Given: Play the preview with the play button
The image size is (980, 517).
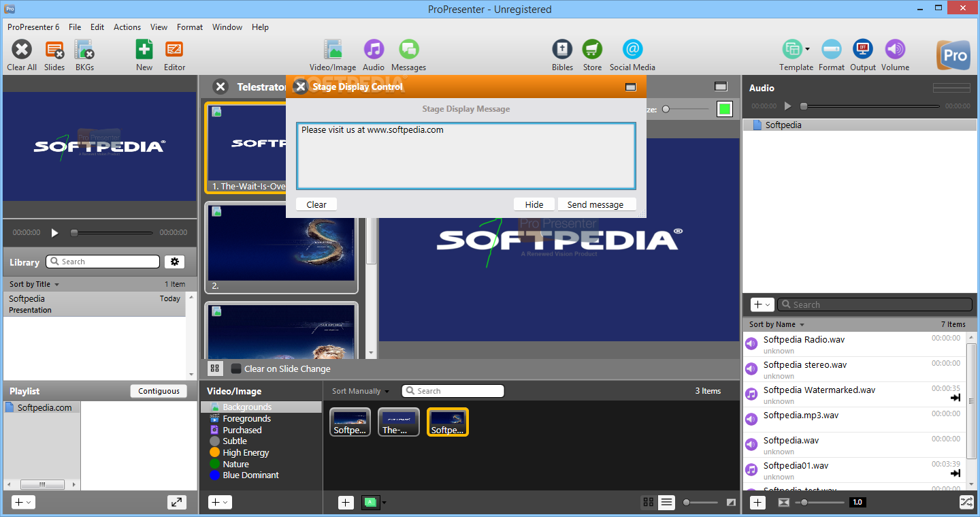Looking at the screenshot, I should [55, 232].
